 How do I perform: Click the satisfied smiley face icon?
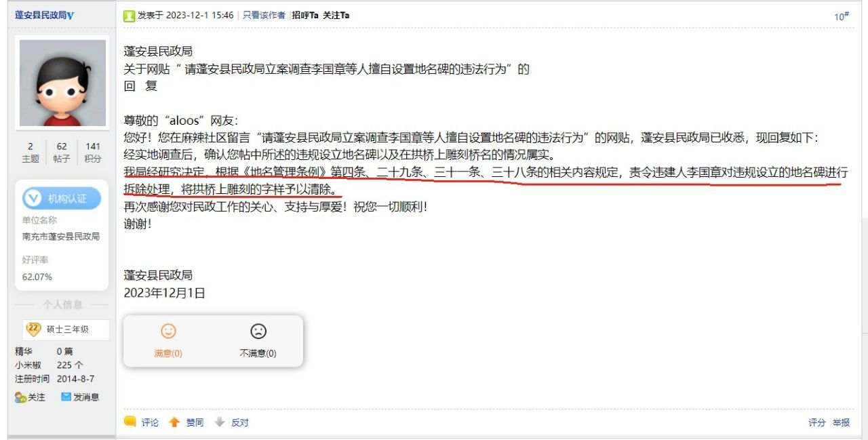(x=167, y=332)
